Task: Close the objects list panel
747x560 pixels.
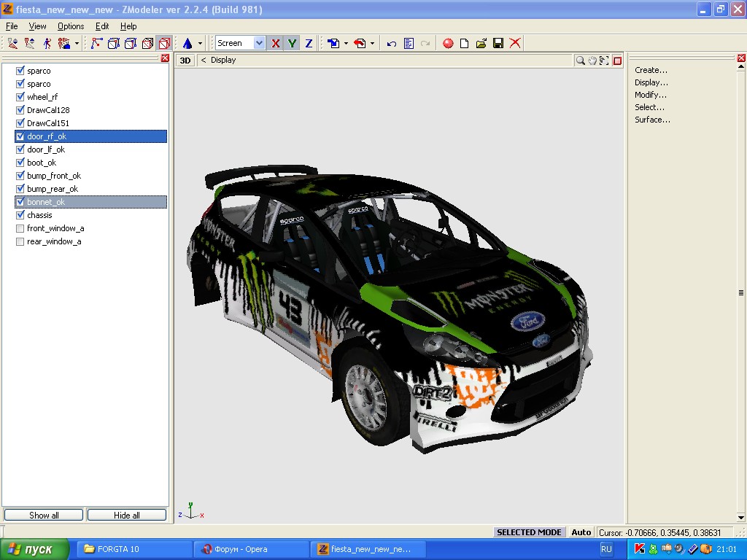Action: [165, 58]
